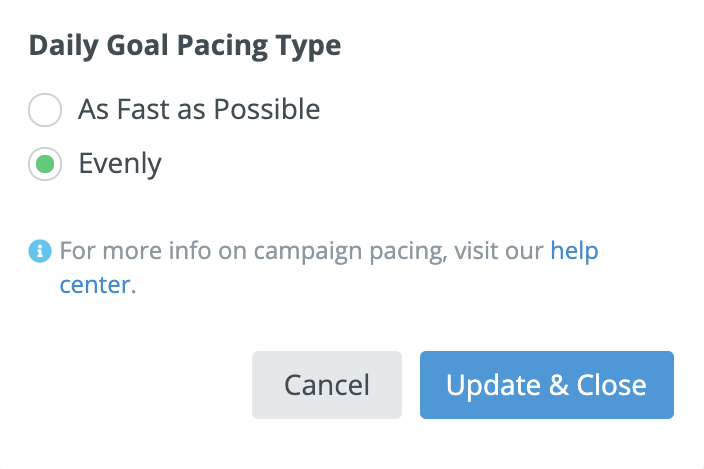Viewport: 704px width, 469px height.
Task: Click the word "center" in the link
Action: pos(94,285)
